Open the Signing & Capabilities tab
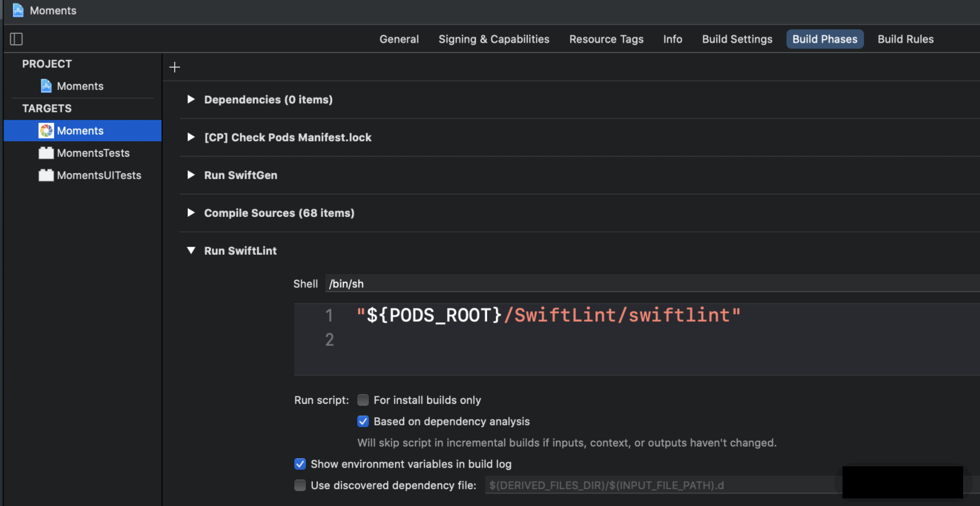This screenshot has height=506, width=980. click(493, 39)
